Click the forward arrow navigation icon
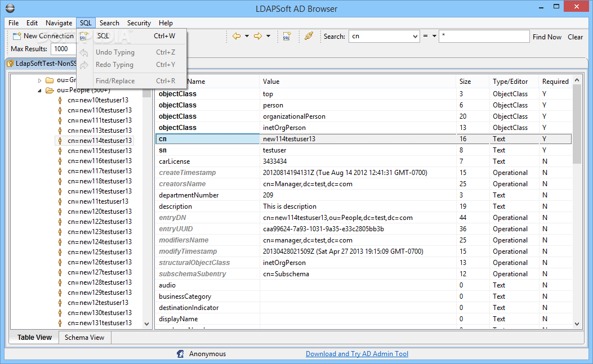Viewport: 593px width, 364px height. pyautogui.click(x=258, y=36)
